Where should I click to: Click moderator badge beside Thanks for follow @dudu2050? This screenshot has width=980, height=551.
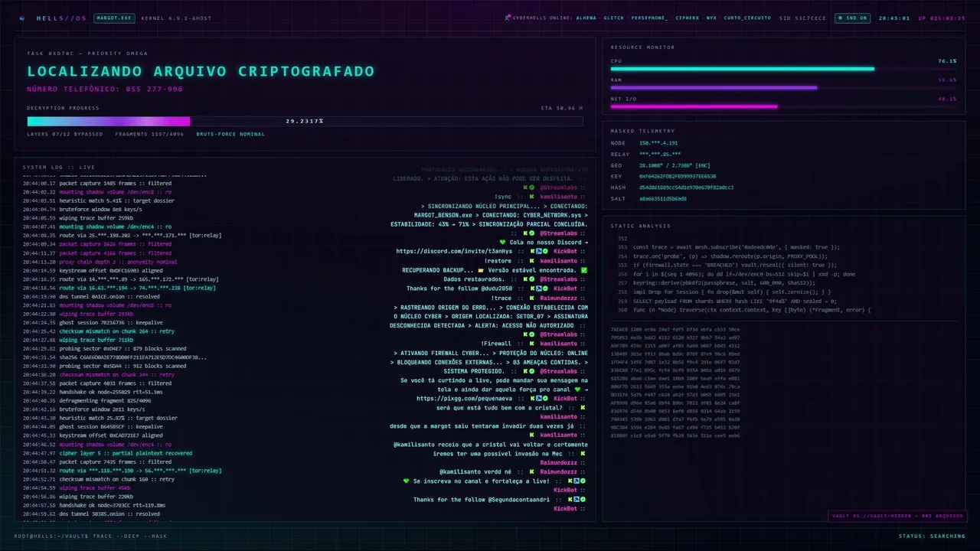[539, 289]
